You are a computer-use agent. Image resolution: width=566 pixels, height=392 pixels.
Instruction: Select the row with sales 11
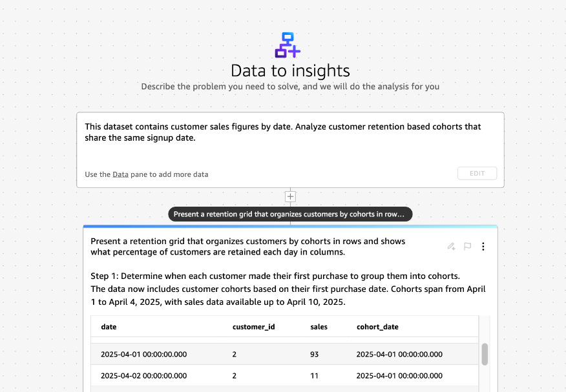(284, 375)
